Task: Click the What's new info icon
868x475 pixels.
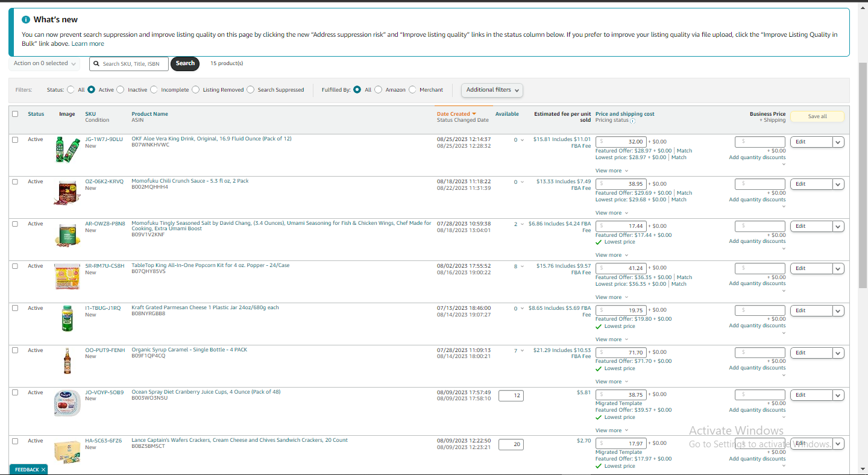Action: click(26, 20)
